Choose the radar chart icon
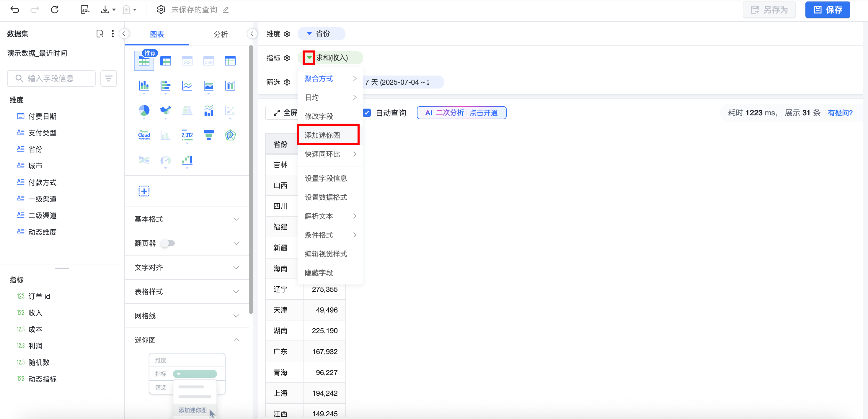This screenshot has width=868, height=419. (x=230, y=135)
